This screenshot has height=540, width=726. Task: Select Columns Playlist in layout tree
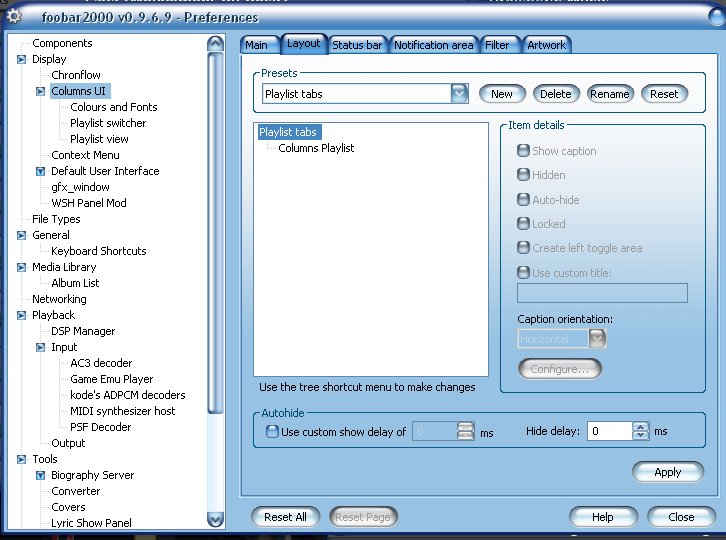316,148
